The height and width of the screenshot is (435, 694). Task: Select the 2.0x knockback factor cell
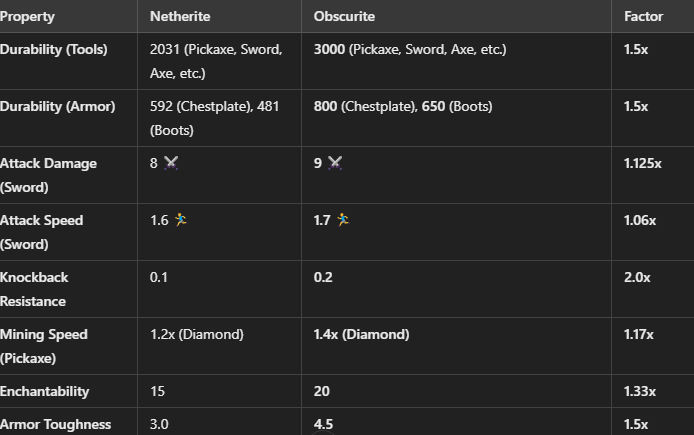coord(638,277)
